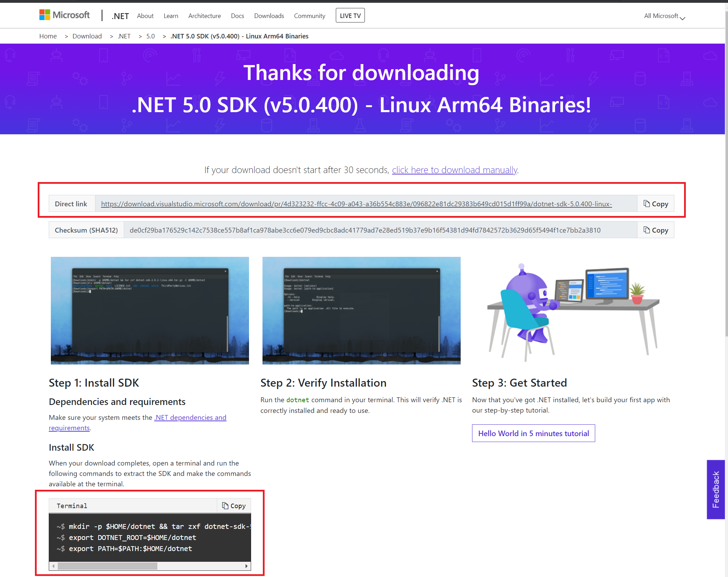Copy the direct link
Screen dimensions: 728x577
655,204
